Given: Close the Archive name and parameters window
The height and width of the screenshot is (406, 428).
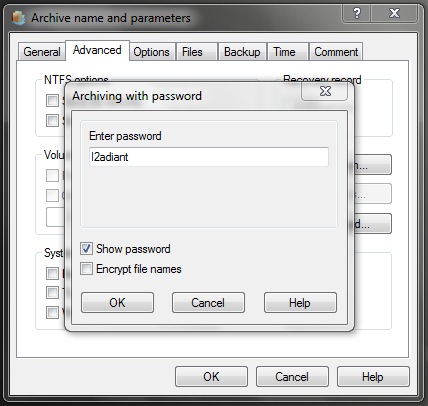Looking at the screenshot, I should click(394, 13).
